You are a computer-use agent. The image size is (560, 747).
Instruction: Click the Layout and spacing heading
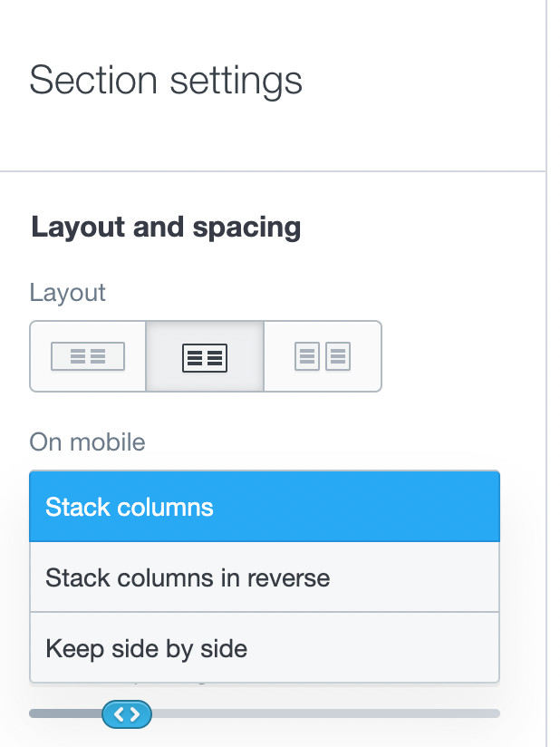(166, 228)
